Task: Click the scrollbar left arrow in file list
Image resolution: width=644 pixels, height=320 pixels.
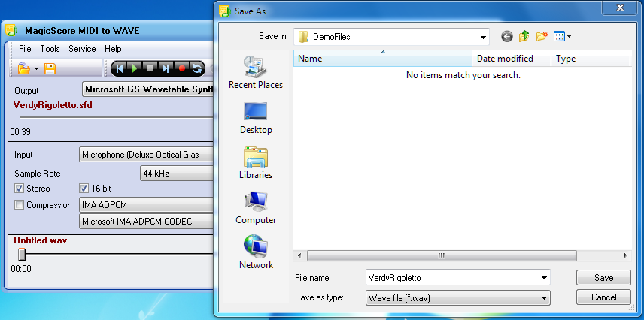Action: point(299,255)
